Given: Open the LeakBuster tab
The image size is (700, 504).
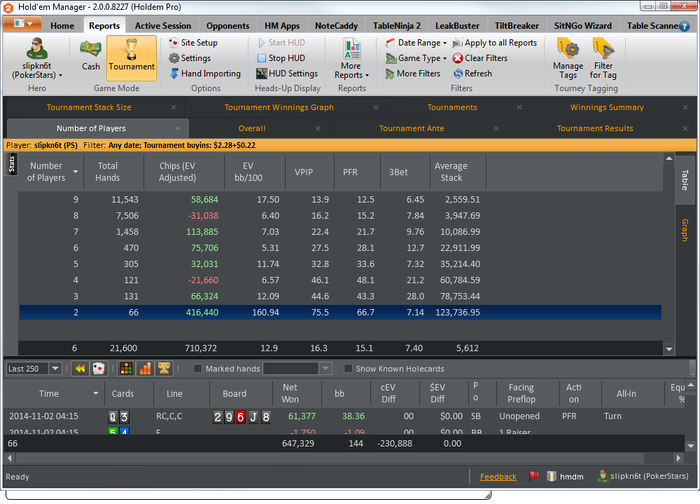Looking at the screenshot, I should (x=457, y=26).
